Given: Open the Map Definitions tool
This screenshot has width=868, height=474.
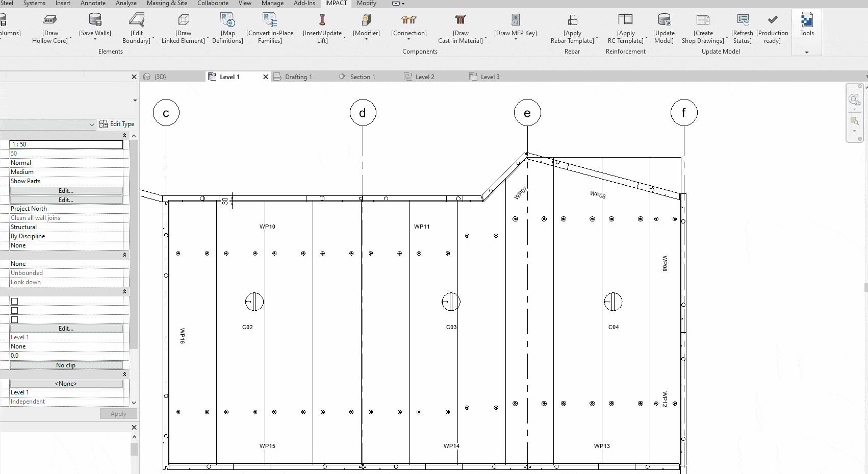Looking at the screenshot, I should coord(227,20).
